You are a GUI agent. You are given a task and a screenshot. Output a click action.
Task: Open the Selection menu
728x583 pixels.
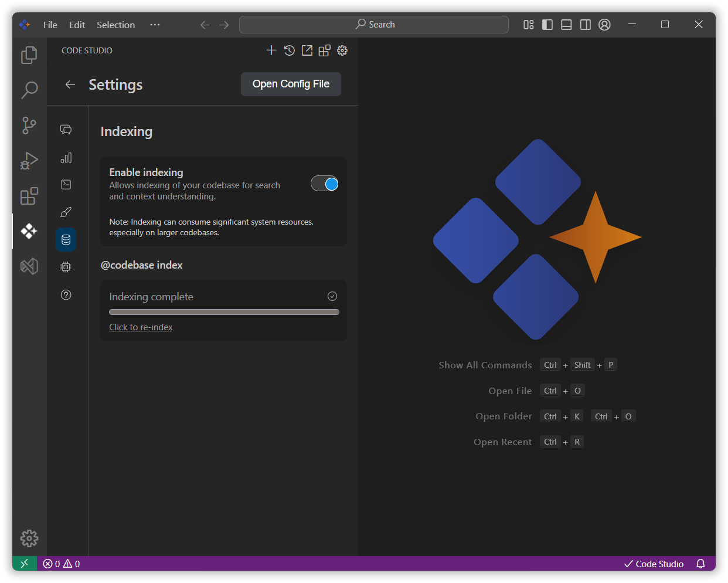(x=115, y=25)
